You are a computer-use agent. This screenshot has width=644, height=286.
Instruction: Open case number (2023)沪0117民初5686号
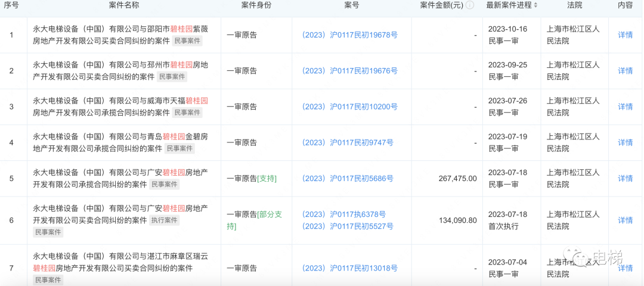coord(348,179)
